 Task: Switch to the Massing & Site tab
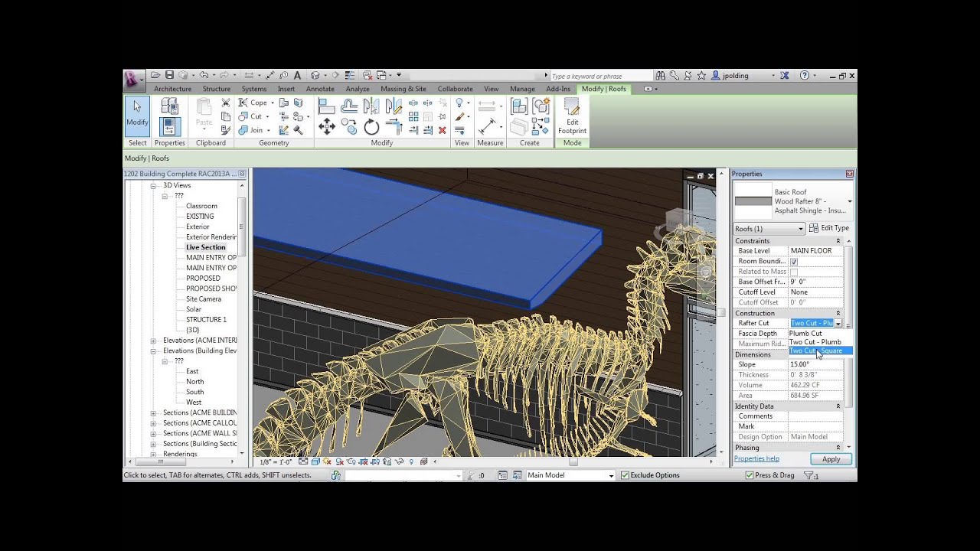point(403,89)
